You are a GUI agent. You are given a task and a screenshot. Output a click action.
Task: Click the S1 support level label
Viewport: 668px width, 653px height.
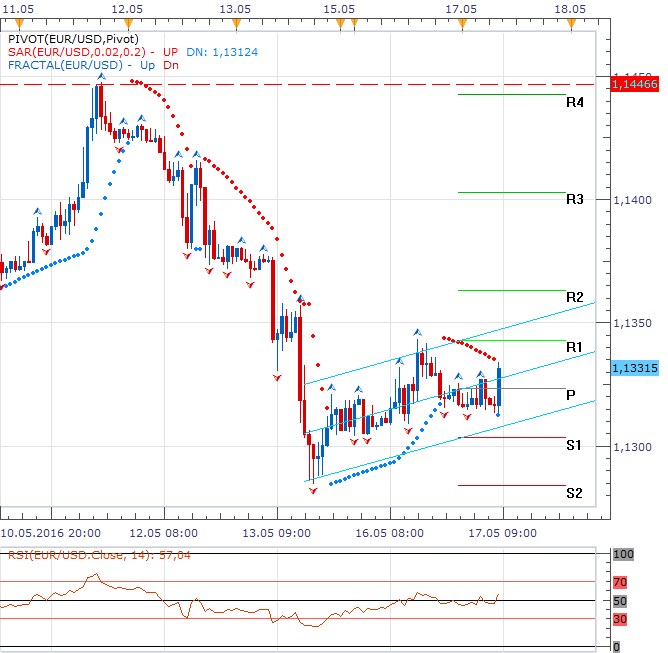[x=574, y=445]
